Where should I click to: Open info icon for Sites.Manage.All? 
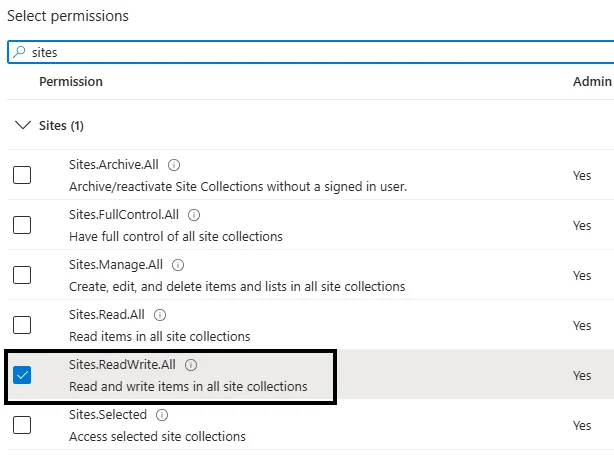click(178, 265)
